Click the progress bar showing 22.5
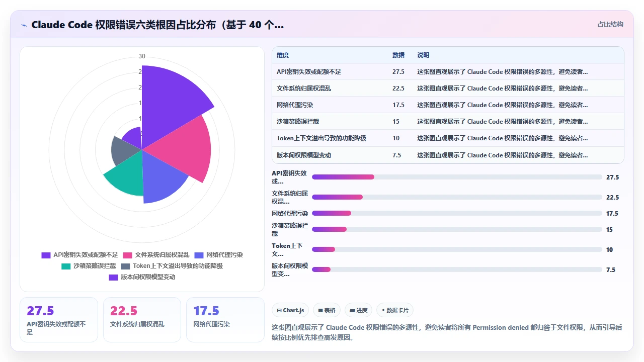 click(457, 197)
